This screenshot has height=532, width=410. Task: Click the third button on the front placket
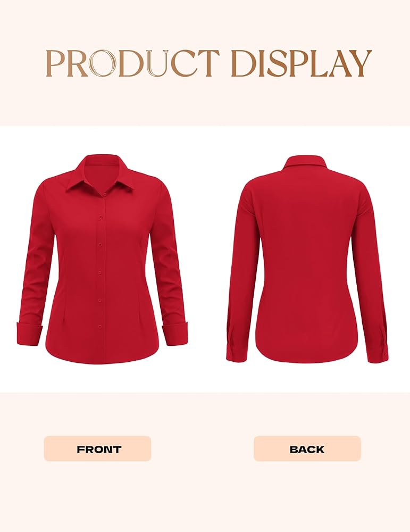pos(101,244)
